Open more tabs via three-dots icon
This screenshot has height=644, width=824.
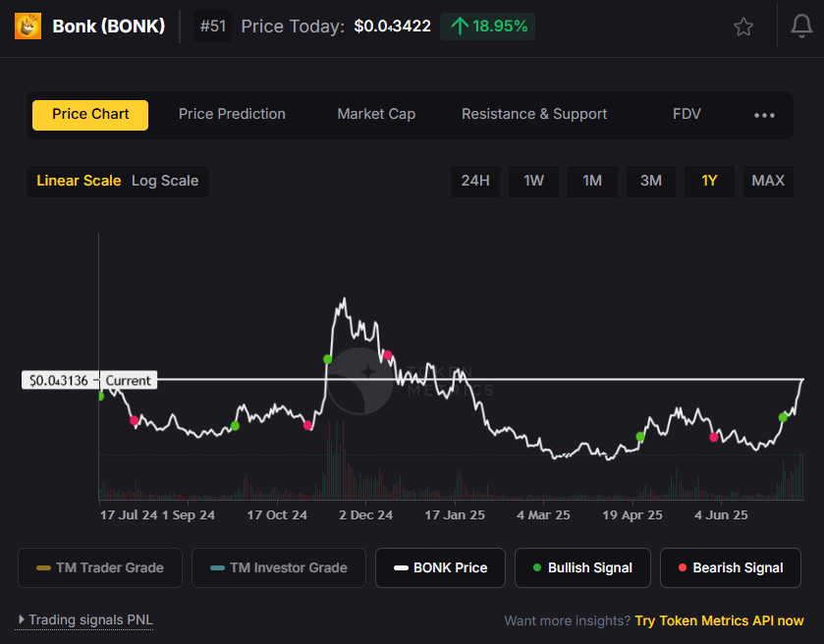[x=764, y=115]
